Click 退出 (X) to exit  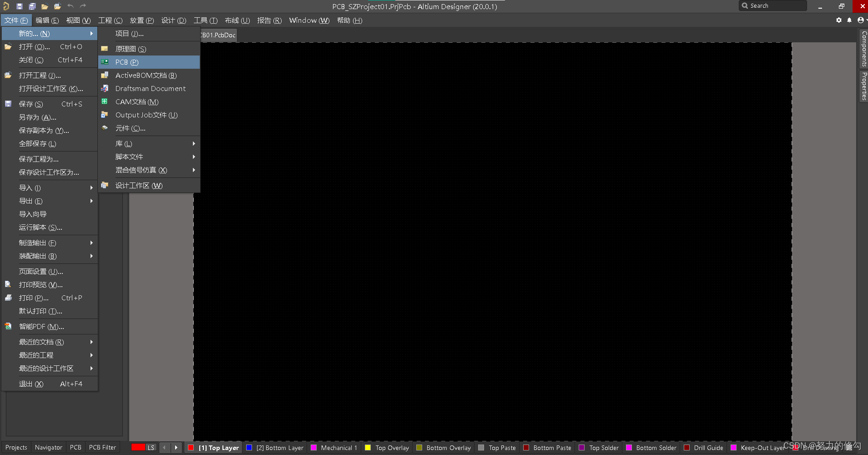[x=50, y=384]
